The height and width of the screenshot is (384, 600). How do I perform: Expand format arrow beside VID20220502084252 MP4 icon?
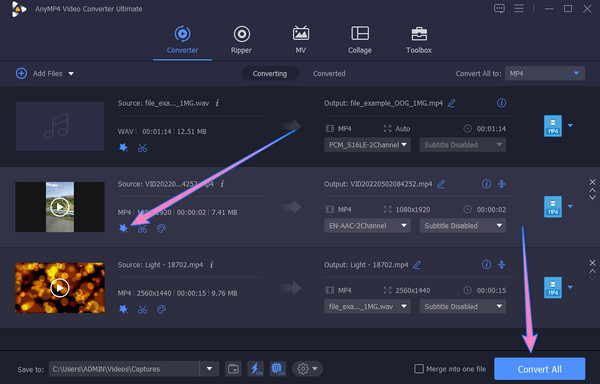pyautogui.click(x=570, y=206)
